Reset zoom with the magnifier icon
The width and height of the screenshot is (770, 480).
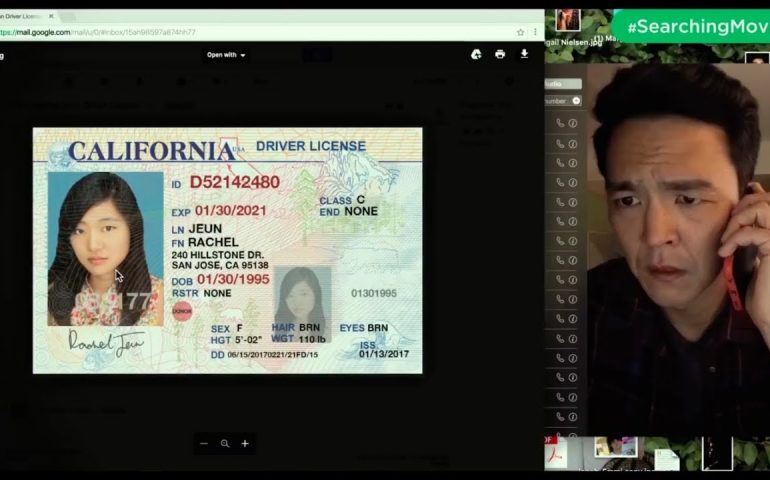(225, 443)
